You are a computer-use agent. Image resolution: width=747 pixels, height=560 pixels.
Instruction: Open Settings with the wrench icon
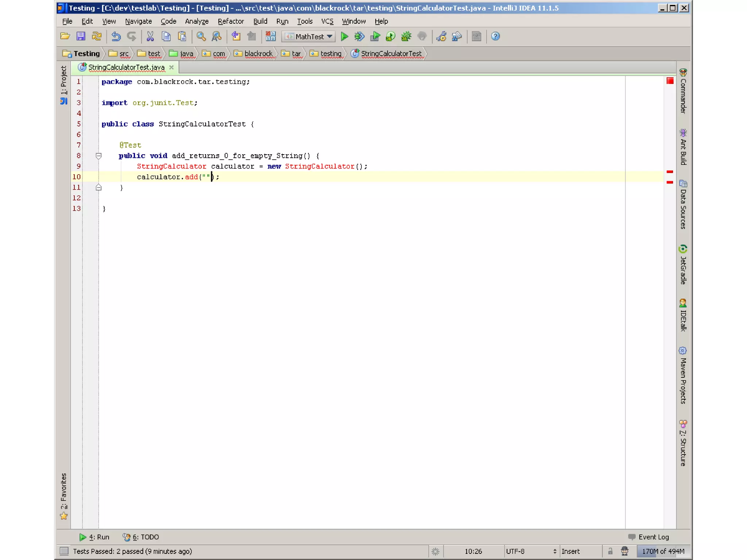tap(441, 36)
